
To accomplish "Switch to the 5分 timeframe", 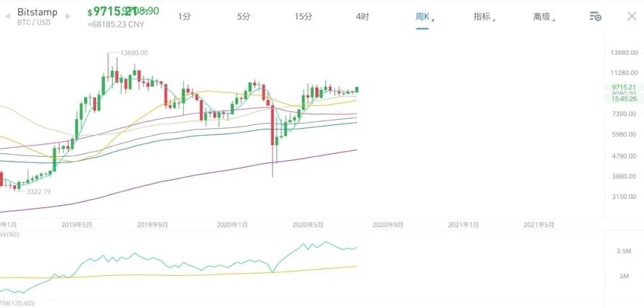I will [243, 17].
